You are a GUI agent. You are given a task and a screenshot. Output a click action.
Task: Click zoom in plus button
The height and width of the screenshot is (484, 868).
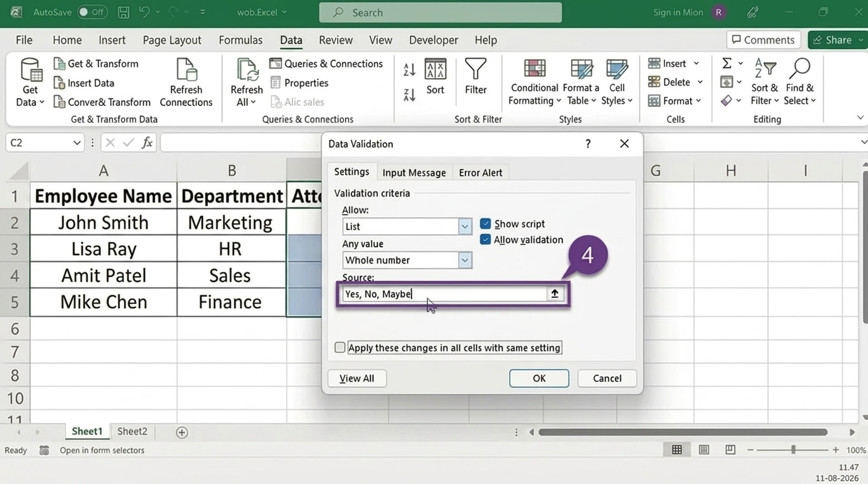[835, 450]
